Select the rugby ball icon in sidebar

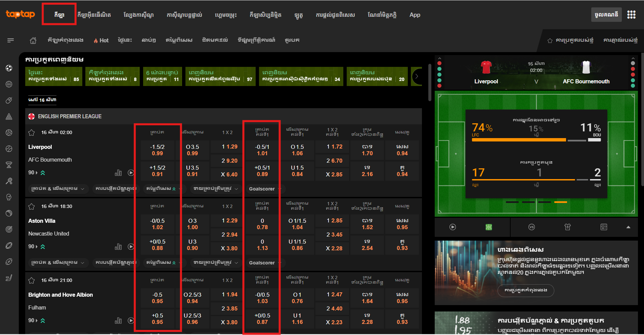[x=9, y=246]
